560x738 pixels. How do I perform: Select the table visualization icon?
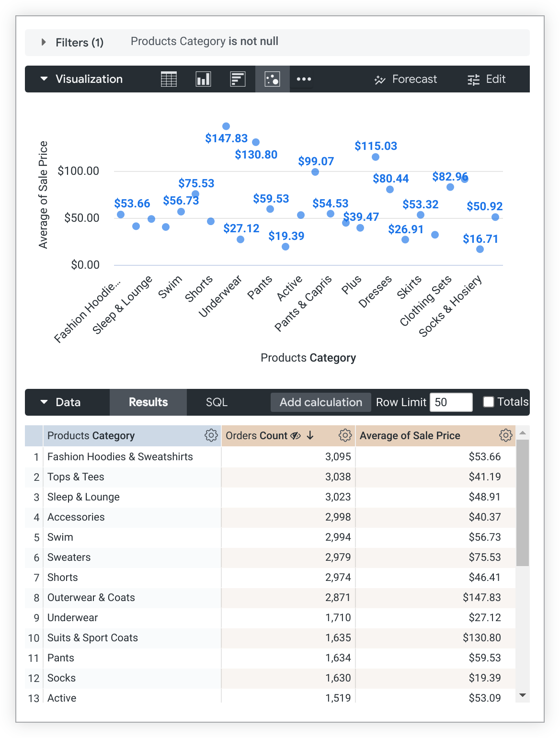[x=169, y=79]
